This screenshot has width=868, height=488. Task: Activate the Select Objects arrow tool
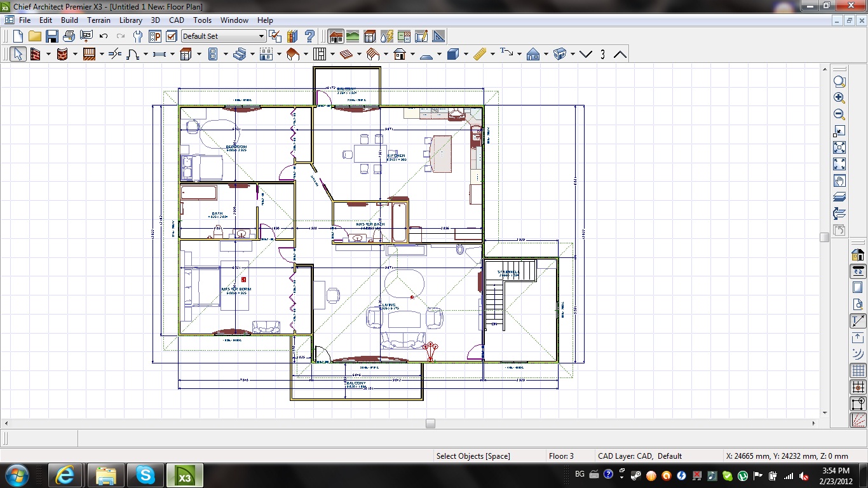click(x=18, y=55)
